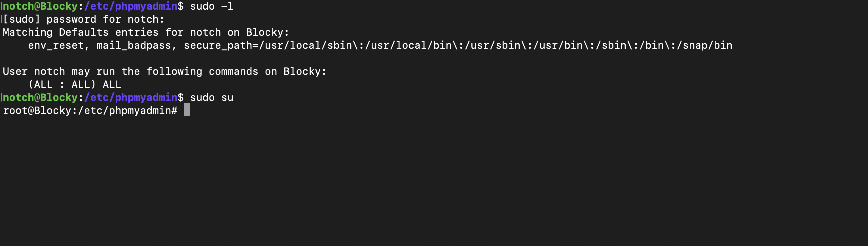This screenshot has width=868, height=246.
Task: Click 'commands on Blocky:' text
Action: pyautogui.click(x=268, y=71)
